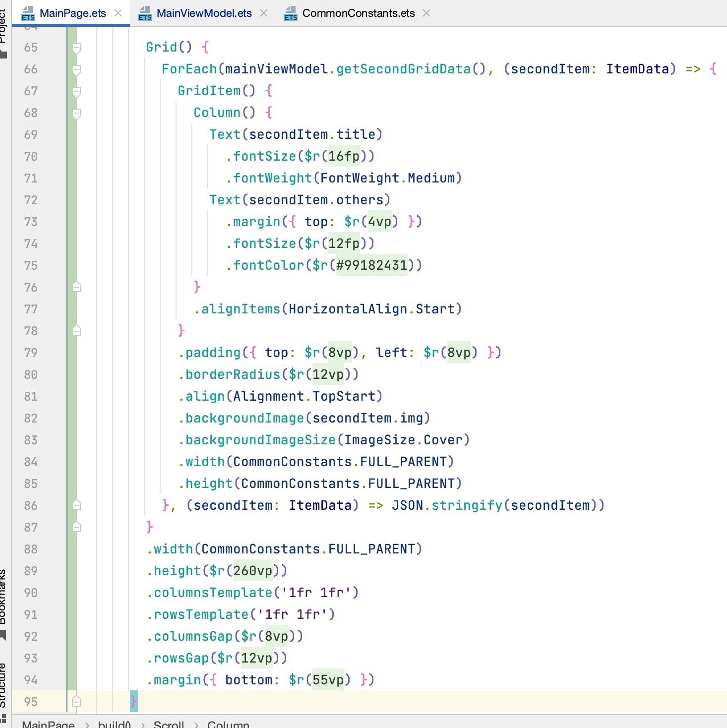The image size is (727, 728).
Task: Click HorizontalAlign.Start on line 77
Action: 372,309
